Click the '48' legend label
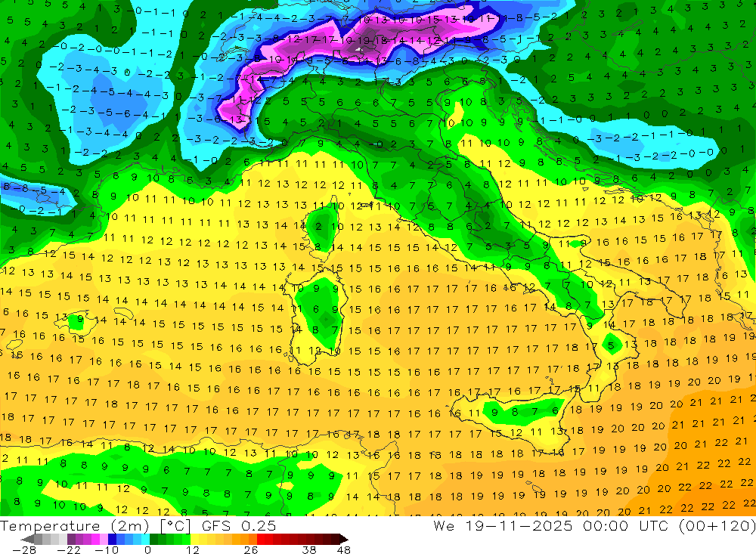The width and height of the screenshot is (756, 554). click(344, 549)
